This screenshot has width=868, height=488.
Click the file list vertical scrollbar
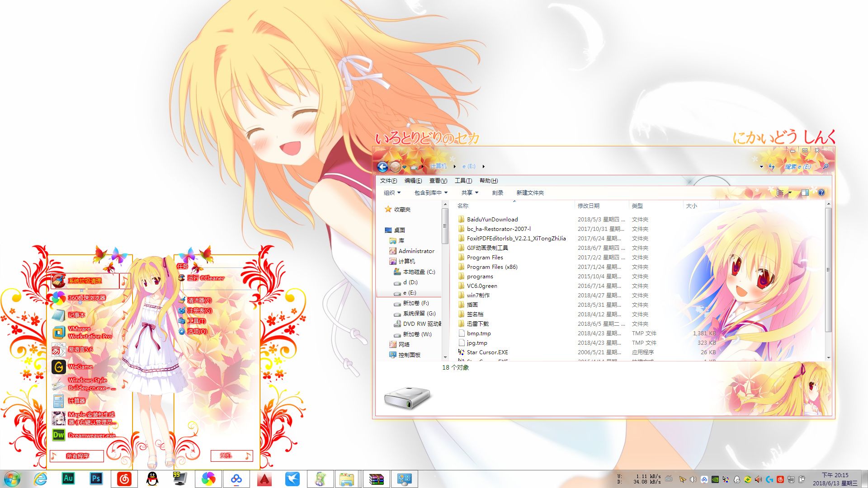tap(828, 271)
